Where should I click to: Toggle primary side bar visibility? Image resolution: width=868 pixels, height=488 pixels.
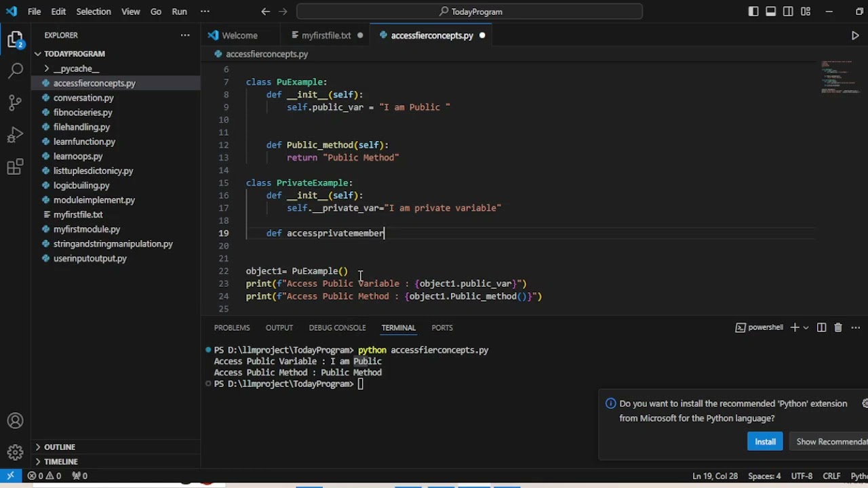coord(753,12)
